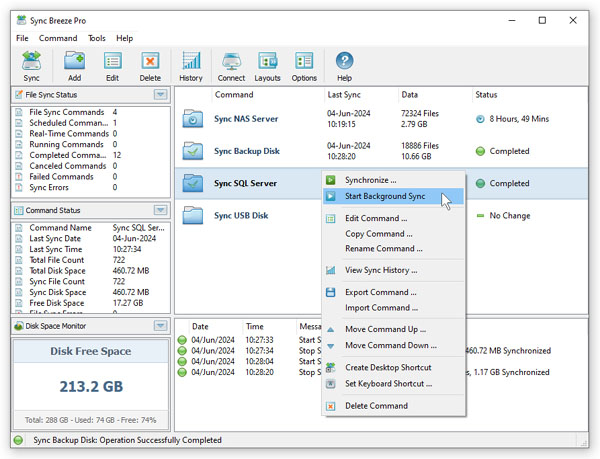Click the Delete toolbar icon
600x459 pixels.
[x=150, y=61]
